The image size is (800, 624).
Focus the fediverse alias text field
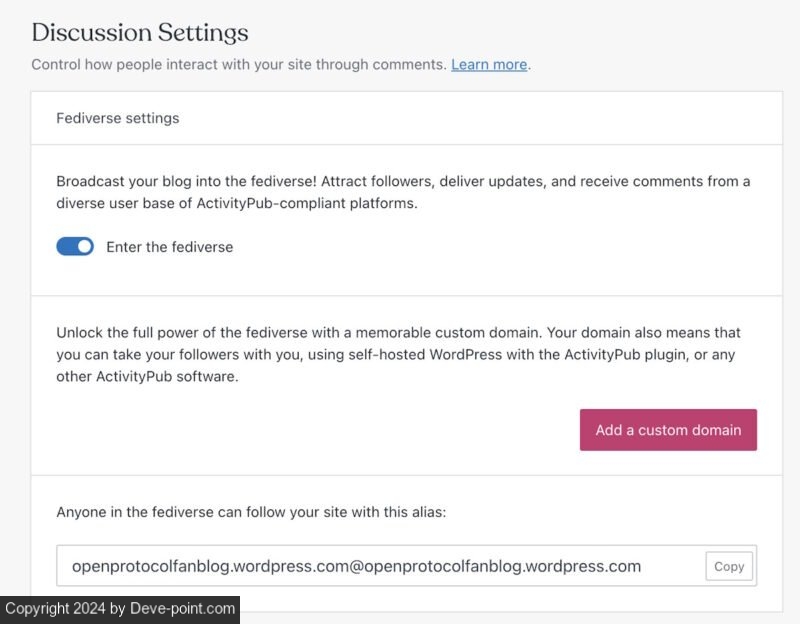tap(380, 566)
